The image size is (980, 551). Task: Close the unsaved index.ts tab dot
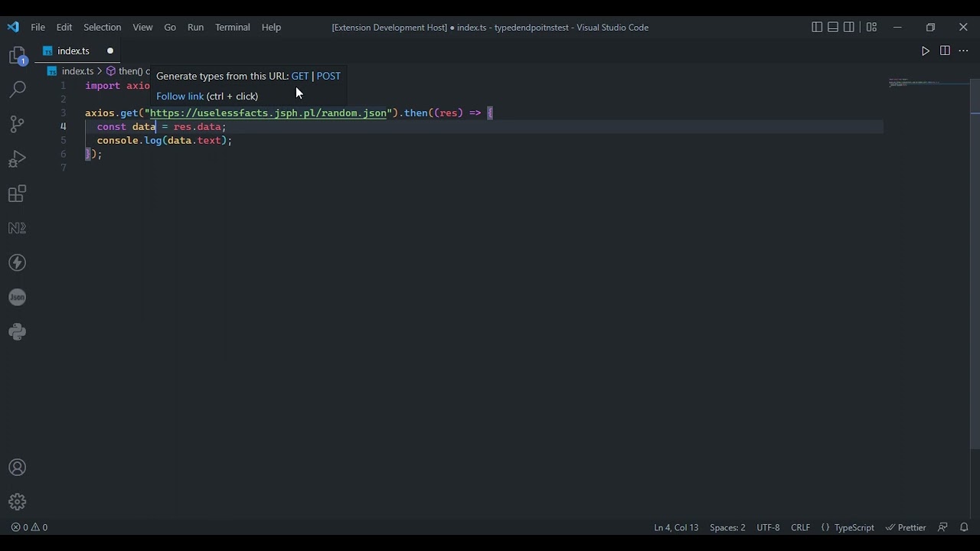[110, 51]
